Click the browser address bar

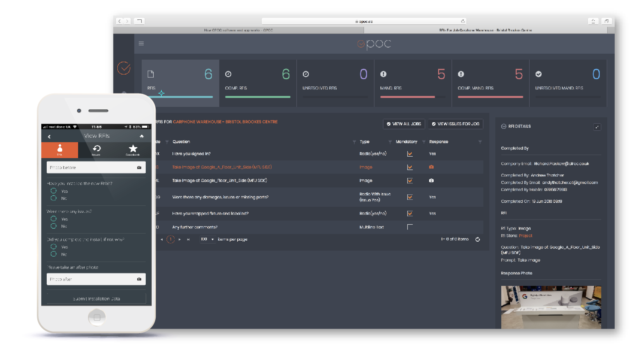click(364, 21)
